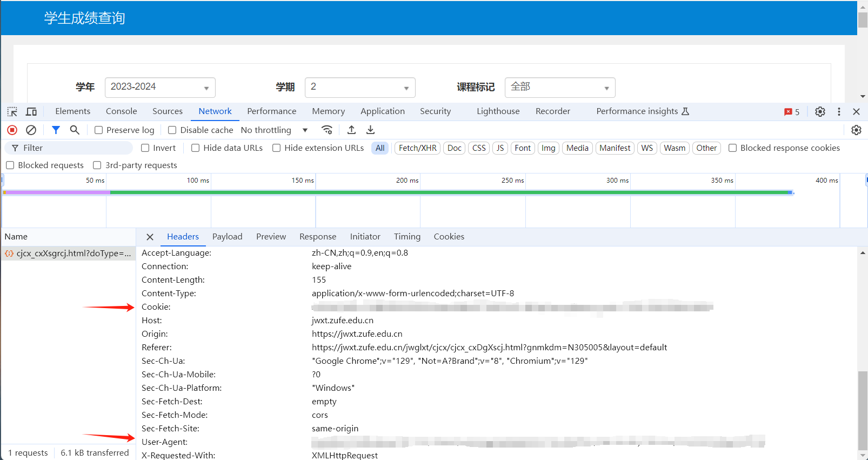This screenshot has width=868, height=460.
Task: Focus the Filter text field
Action: 69,148
